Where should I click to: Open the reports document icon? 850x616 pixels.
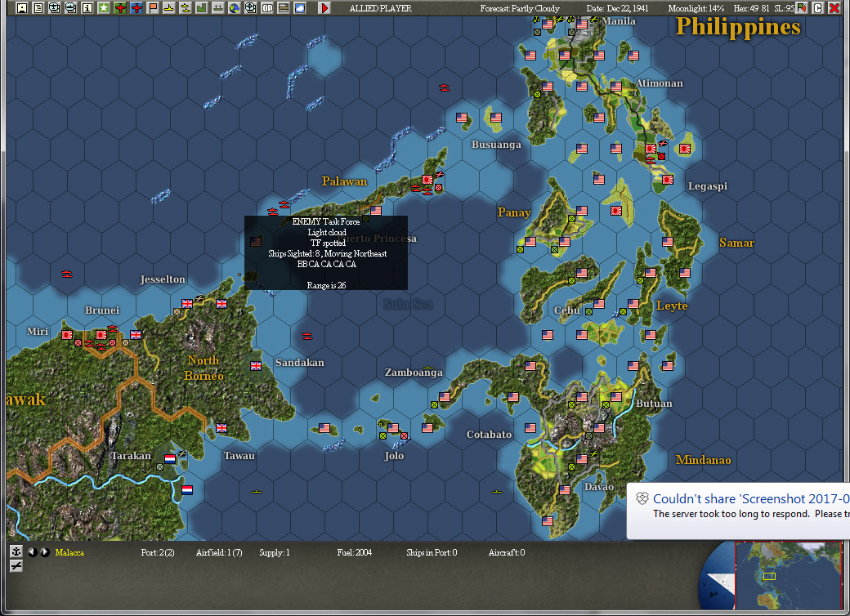point(38,7)
